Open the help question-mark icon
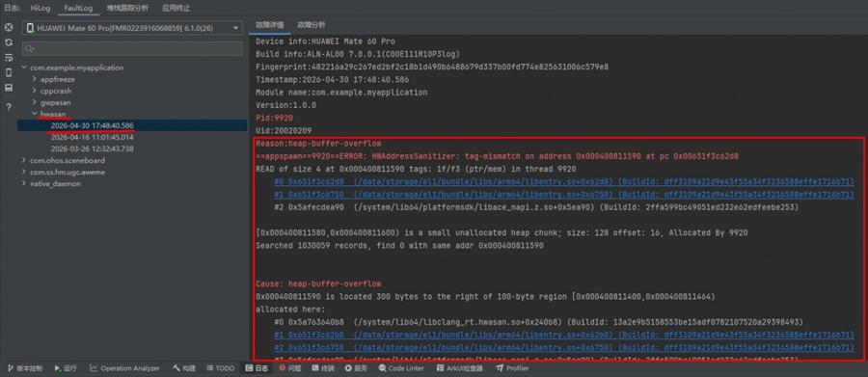The image size is (868, 377). [9, 107]
